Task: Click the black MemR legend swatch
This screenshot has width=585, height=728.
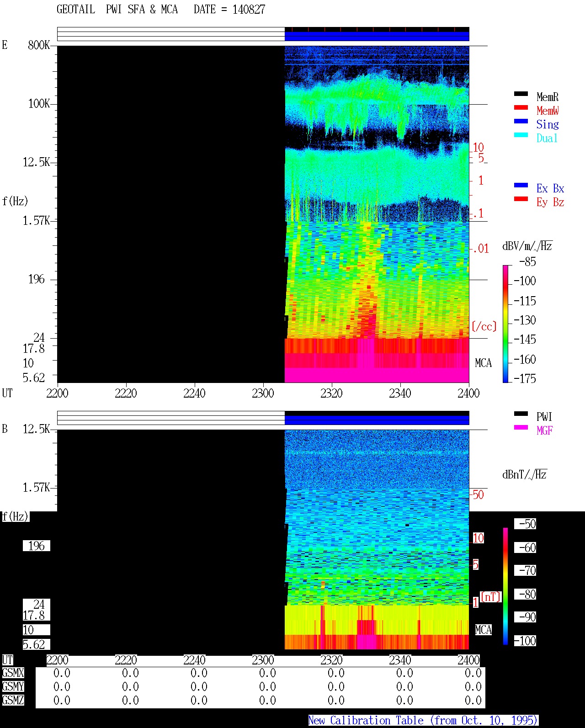Action: [521, 94]
